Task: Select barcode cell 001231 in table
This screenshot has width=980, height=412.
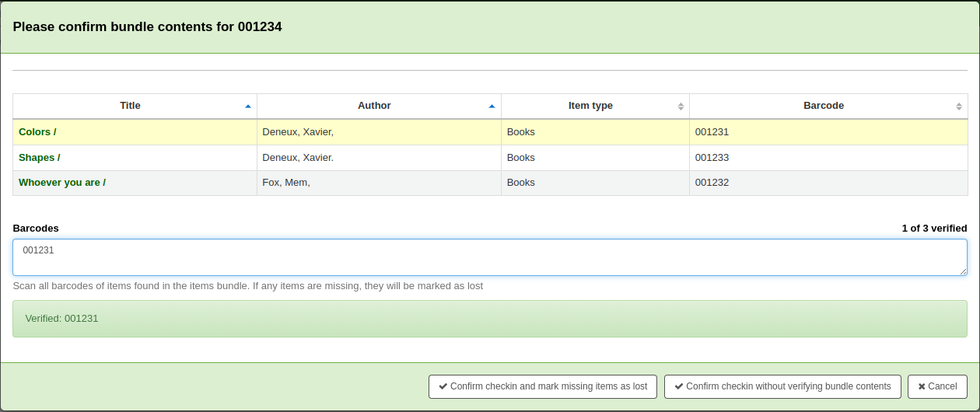Action: 712,132
